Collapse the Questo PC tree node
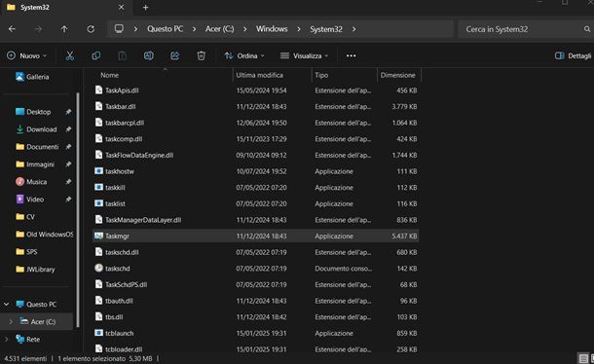The image size is (594, 364). 7,305
